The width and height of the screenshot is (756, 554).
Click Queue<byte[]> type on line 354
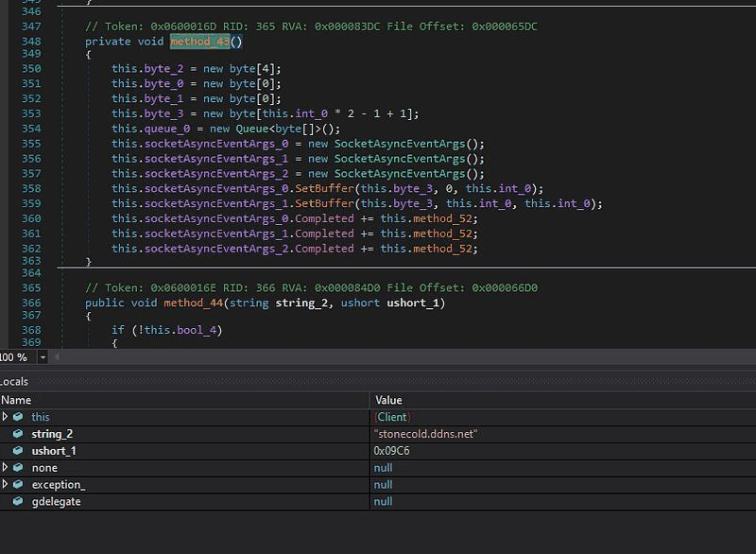point(278,129)
